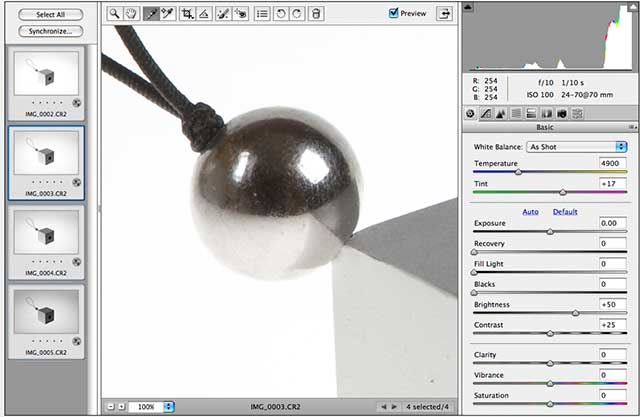640x417 pixels.
Task: Rotate image 90° counter-clockwise
Action: (281, 13)
